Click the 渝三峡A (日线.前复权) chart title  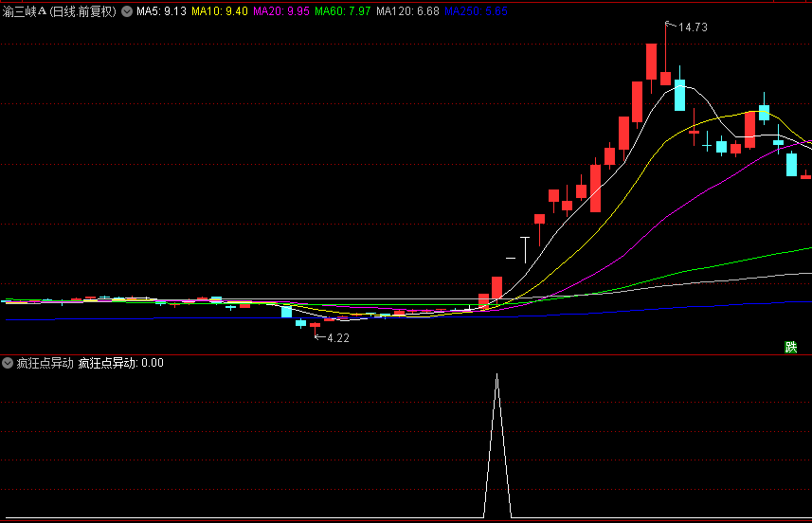(x=61, y=12)
